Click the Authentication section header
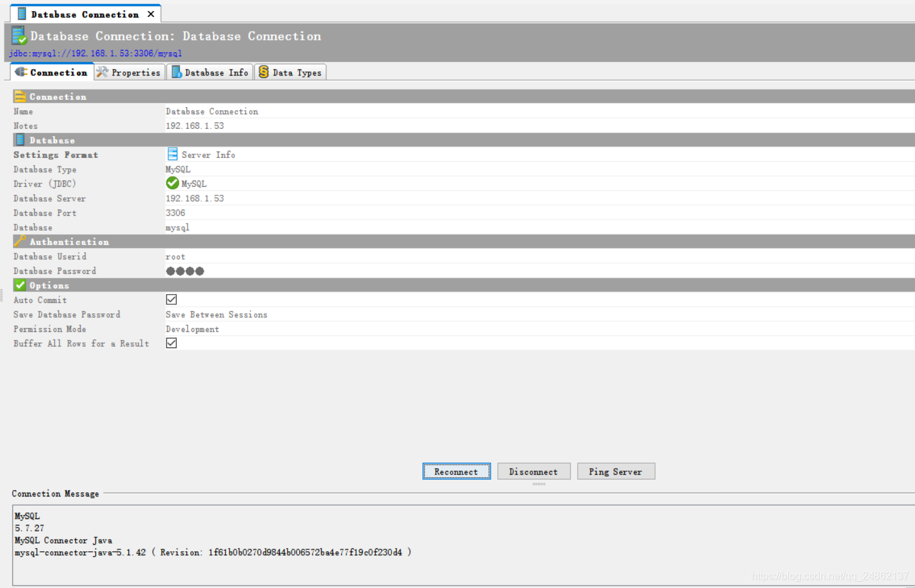The image size is (915, 588). tap(463, 242)
